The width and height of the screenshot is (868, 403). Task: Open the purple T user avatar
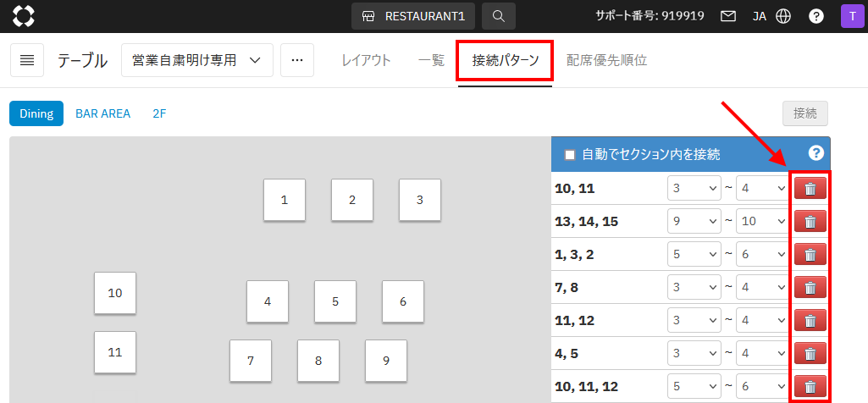[852, 16]
